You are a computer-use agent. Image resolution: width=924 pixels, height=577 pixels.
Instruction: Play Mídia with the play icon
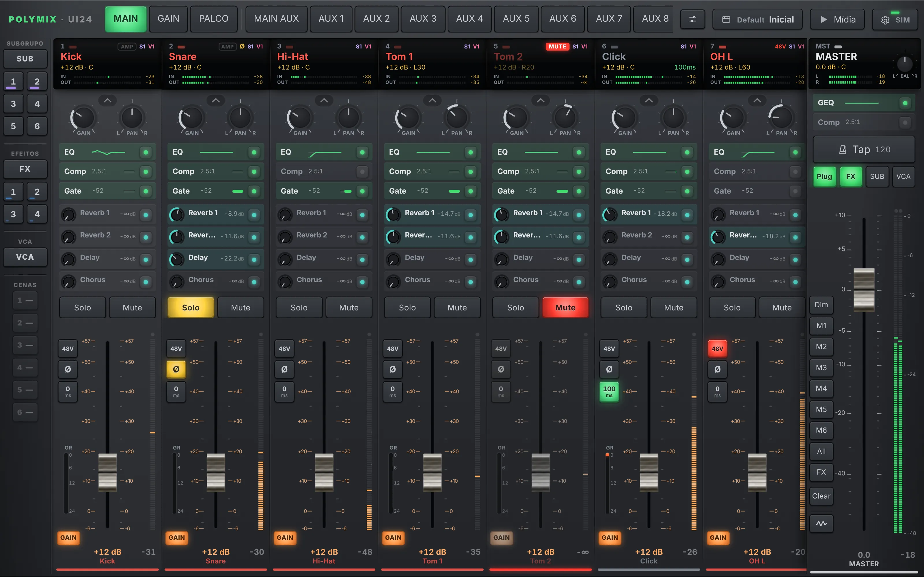838,19
